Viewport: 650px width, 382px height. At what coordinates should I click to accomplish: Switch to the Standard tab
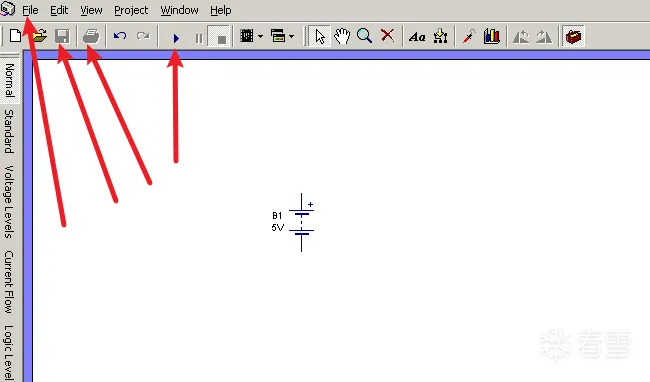point(9,131)
